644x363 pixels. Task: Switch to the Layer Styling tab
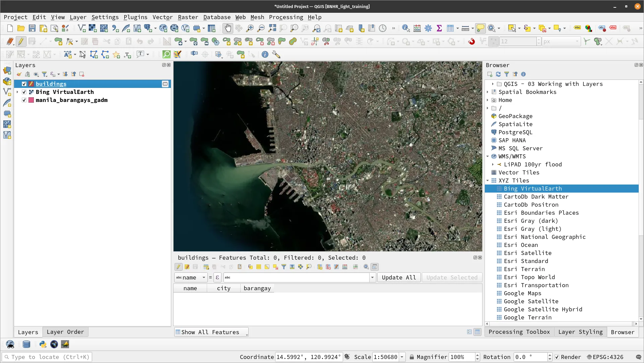coord(581,332)
